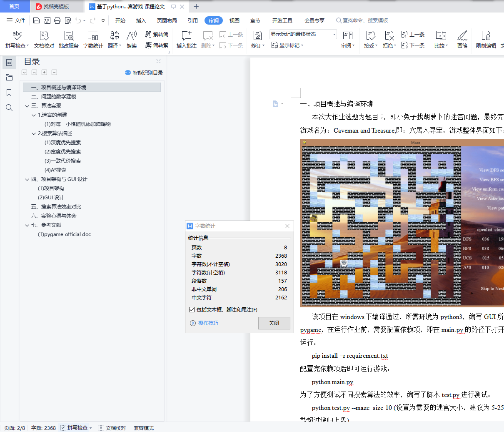Close the 目录 outline panel
Image resolution: width=504 pixels, height=432 pixels.
(x=158, y=61)
